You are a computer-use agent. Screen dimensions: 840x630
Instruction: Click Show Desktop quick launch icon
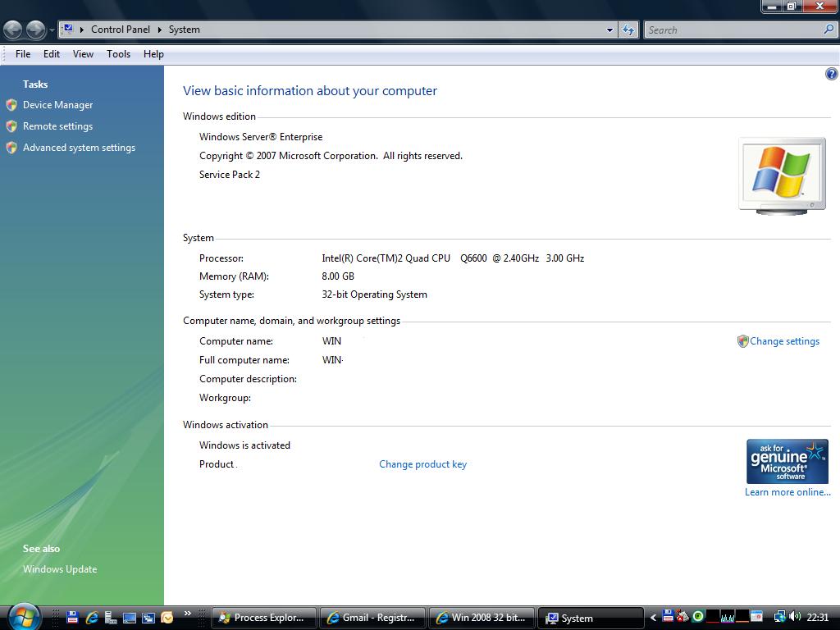point(130,618)
